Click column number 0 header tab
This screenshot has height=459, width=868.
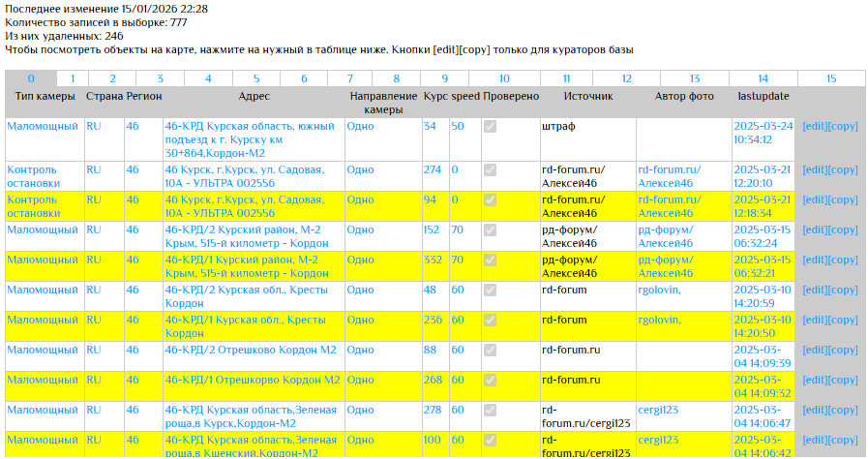pos(30,78)
